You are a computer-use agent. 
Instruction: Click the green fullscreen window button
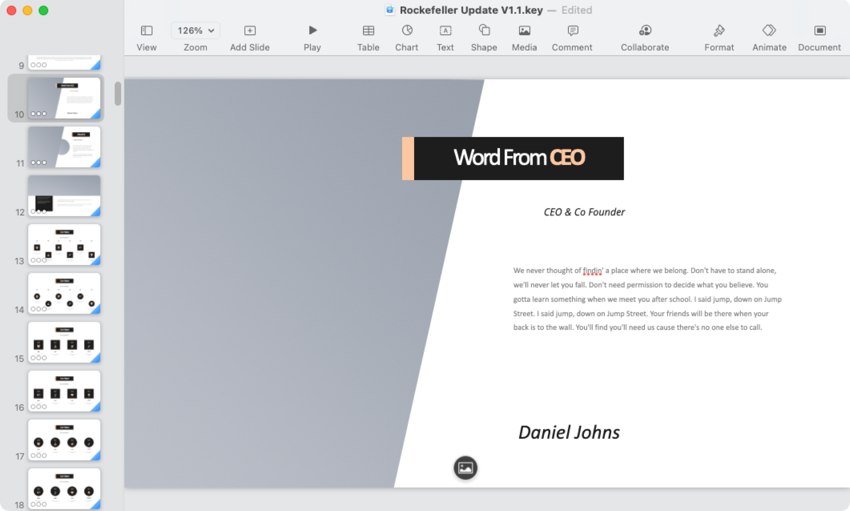[x=43, y=10]
